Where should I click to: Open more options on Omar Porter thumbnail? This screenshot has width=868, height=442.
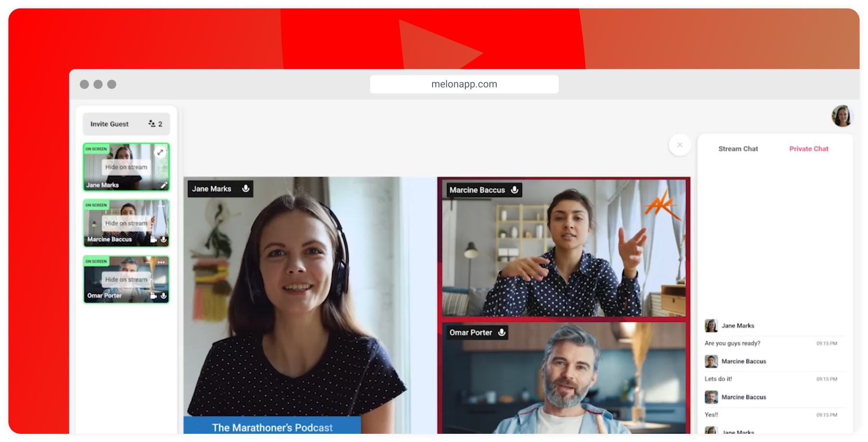[x=161, y=262]
